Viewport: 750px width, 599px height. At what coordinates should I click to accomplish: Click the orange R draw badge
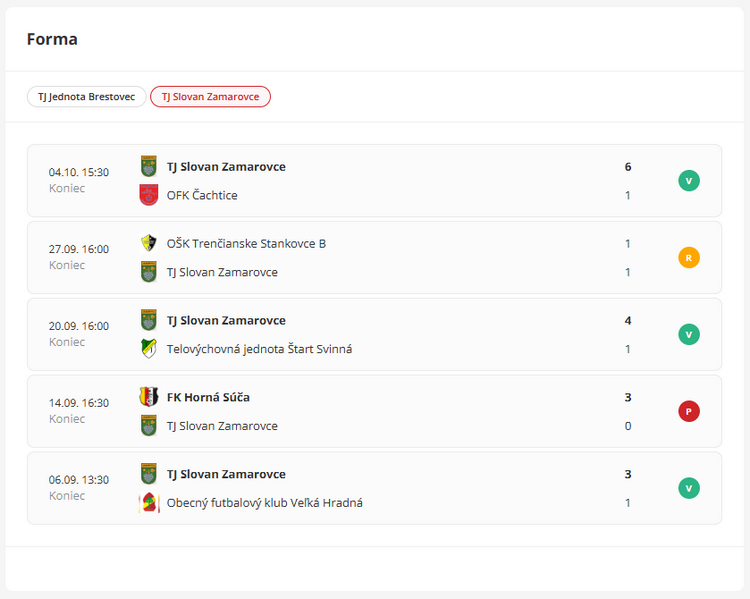tap(689, 258)
